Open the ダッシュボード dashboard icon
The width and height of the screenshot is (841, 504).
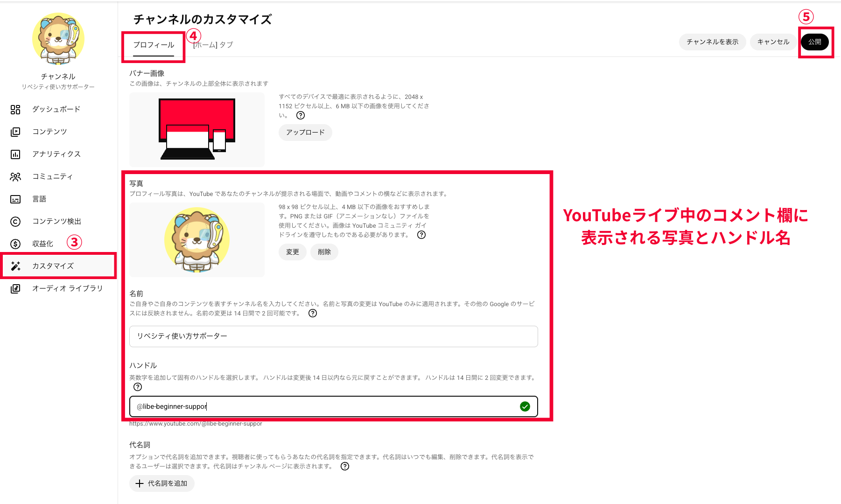point(15,109)
